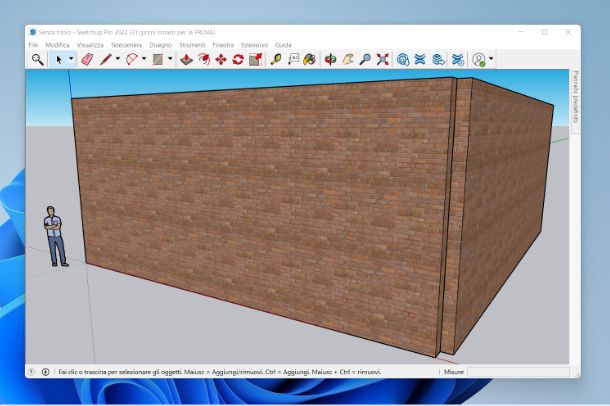Minimize the SketchUp window
Screen dimensions: 610x406
click(x=521, y=32)
